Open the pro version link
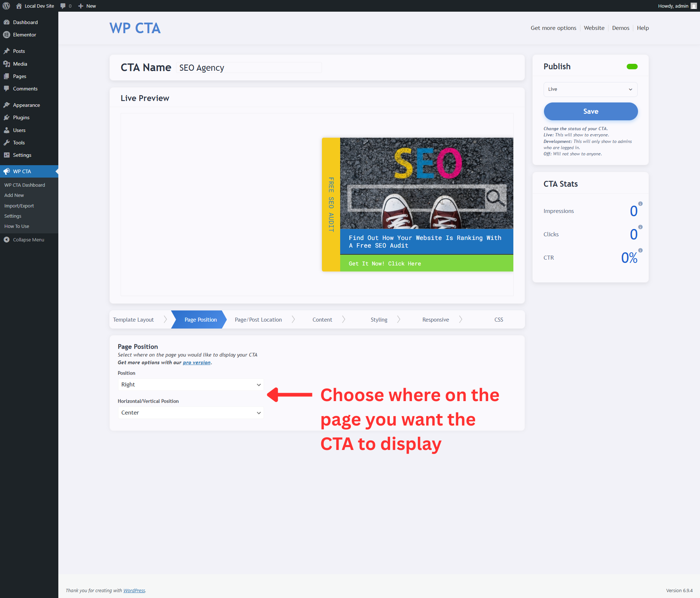The image size is (700, 598). tap(197, 362)
